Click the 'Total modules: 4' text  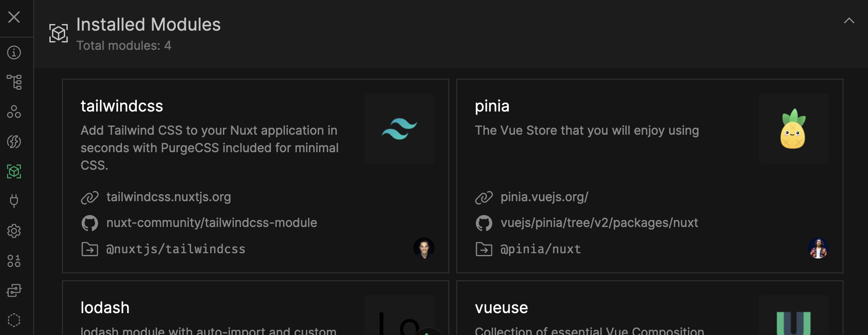[x=124, y=45]
